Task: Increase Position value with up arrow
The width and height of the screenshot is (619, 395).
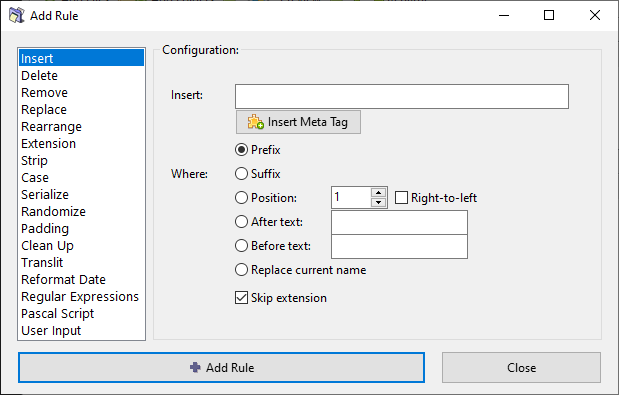Action: coord(379,193)
